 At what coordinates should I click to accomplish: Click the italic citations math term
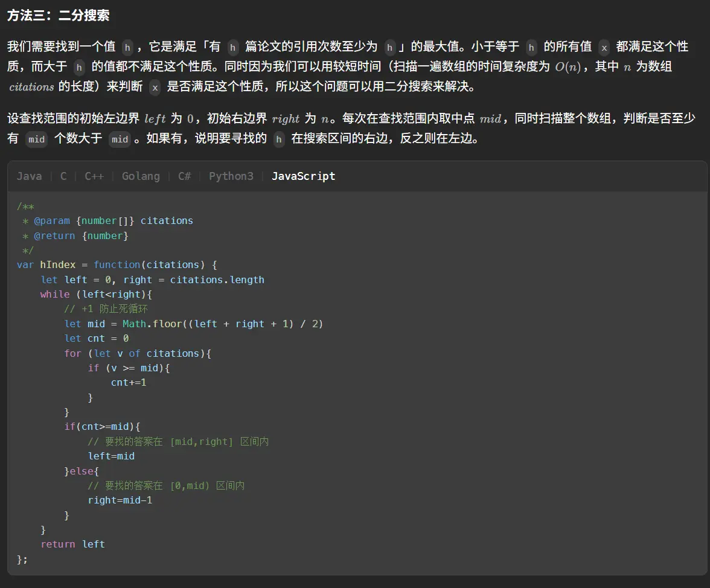pos(31,87)
